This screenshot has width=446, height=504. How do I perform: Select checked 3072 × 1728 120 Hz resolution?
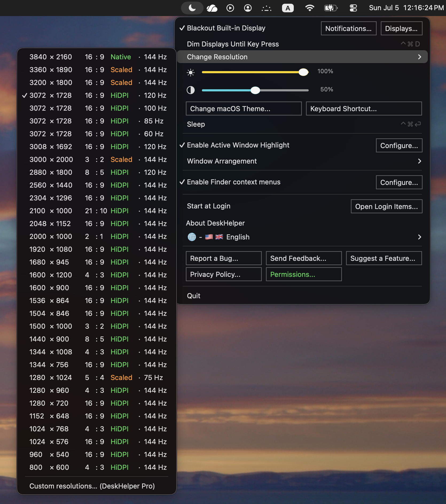[x=97, y=95]
